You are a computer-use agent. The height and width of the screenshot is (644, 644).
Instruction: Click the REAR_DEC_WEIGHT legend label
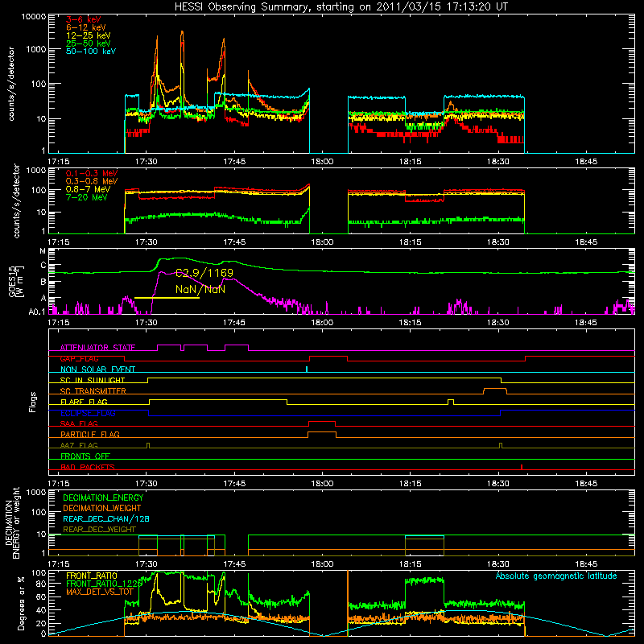coord(99,530)
